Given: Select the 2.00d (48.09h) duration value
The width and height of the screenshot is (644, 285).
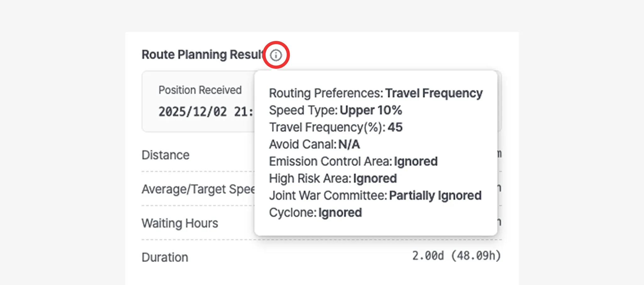Looking at the screenshot, I should [456, 256].
